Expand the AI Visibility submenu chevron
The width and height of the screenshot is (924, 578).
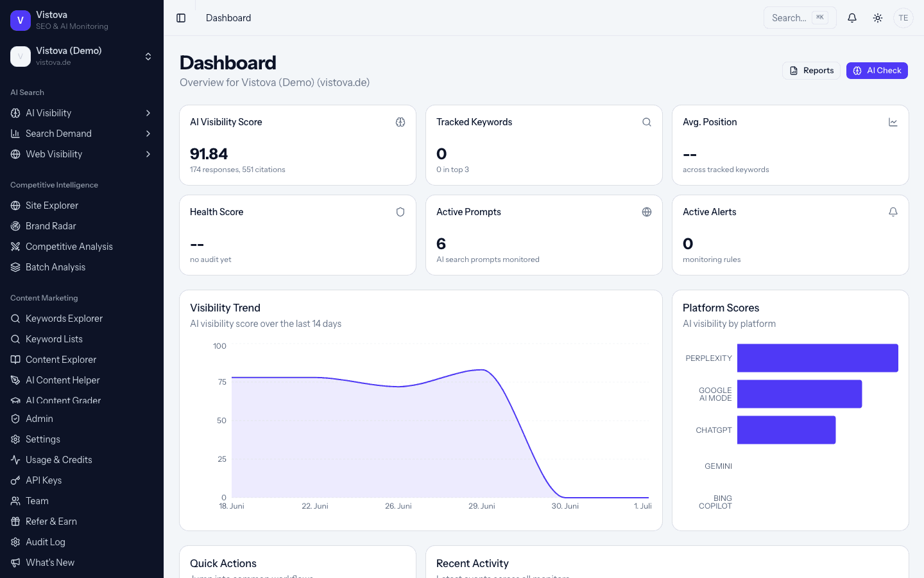click(x=148, y=113)
